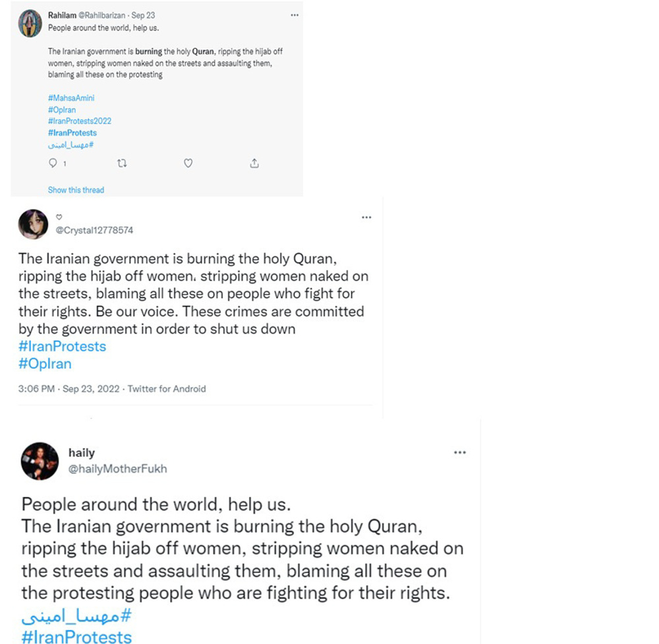Click the Crystal12778574 profile picture
The height and width of the screenshot is (644, 659).
pos(33,224)
